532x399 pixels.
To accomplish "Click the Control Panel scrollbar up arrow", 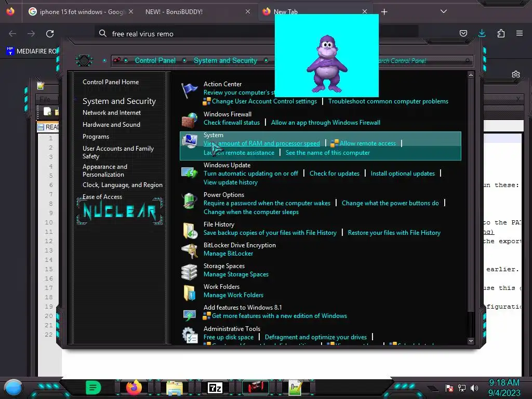I will click(471, 75).
